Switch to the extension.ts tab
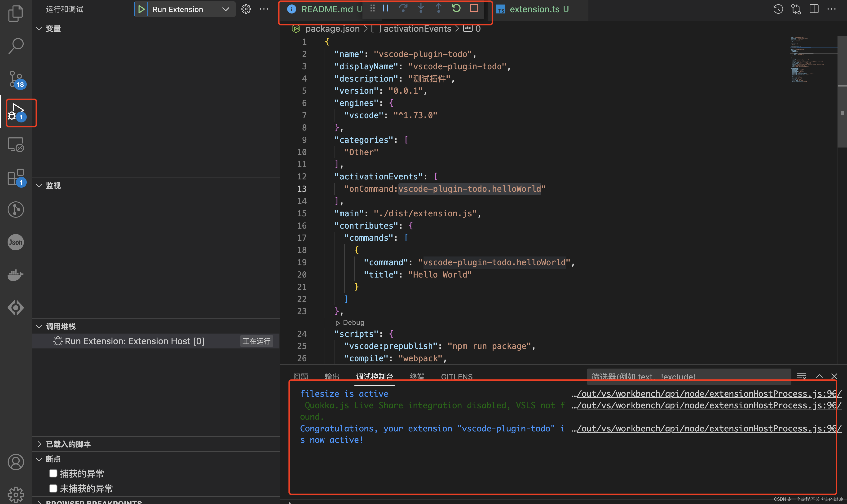This screenshot has height=504, width=847. coord(539,9)
